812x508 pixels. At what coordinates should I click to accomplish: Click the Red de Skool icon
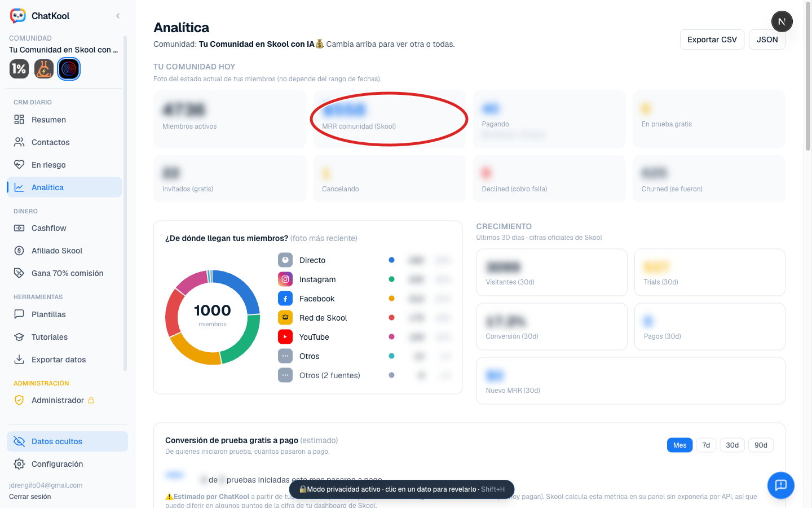click(285, 318)
